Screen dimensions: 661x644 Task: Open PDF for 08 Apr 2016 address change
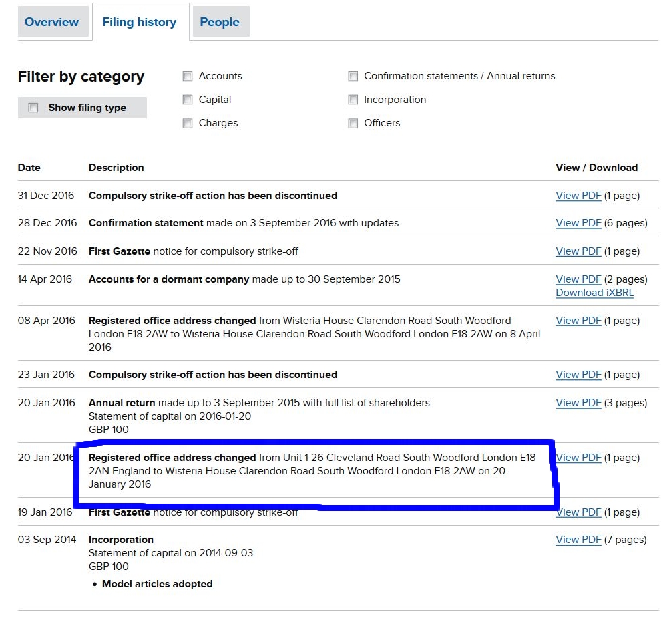(578, 321)
